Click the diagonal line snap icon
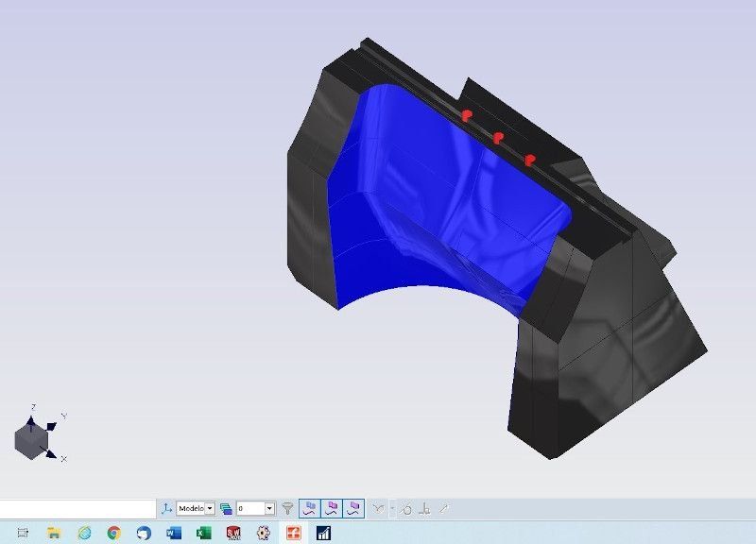 click(x=443, y=508)
